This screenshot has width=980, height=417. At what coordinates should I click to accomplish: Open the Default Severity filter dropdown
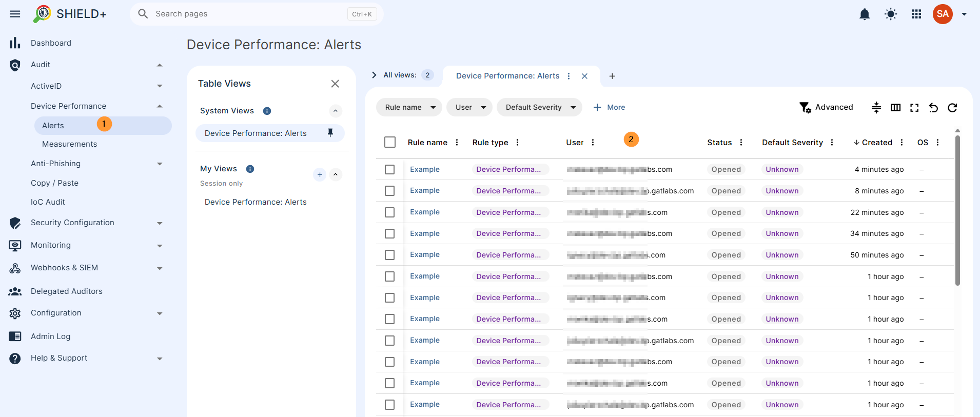tap(539, 107)
